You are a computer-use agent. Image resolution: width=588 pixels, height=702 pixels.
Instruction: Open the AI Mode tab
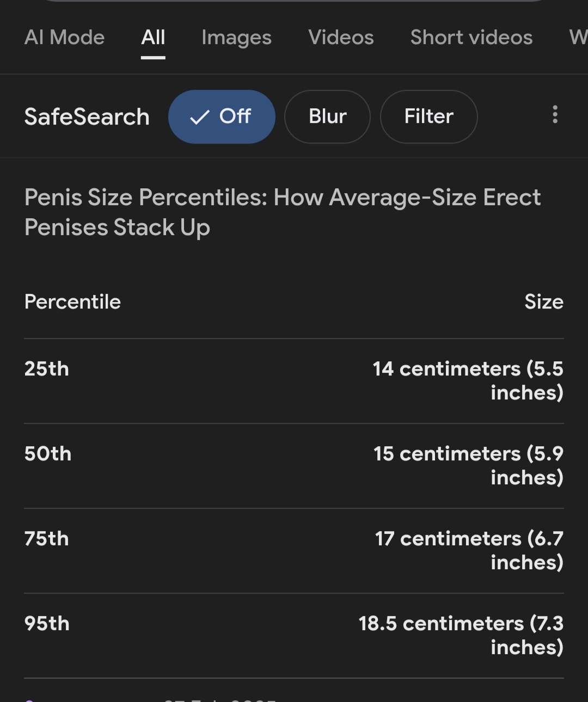click(64, 38)
